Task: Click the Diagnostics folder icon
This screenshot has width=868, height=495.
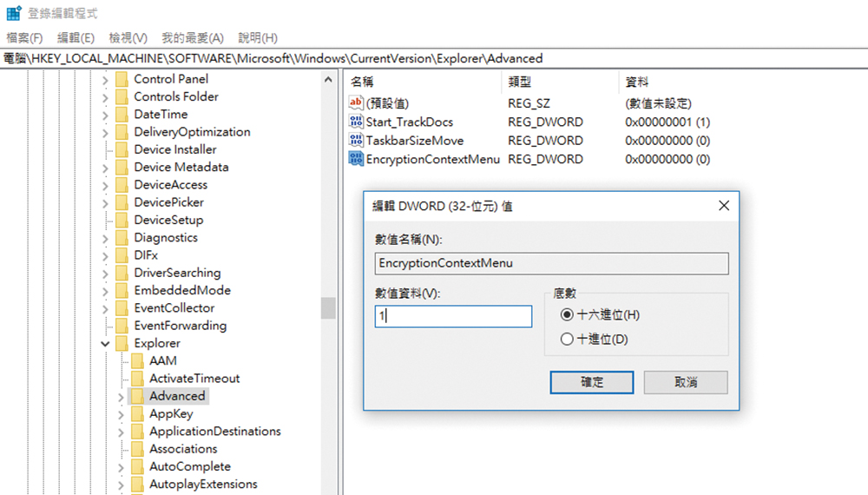Action: pyautogui.click(x=122, y=238)
